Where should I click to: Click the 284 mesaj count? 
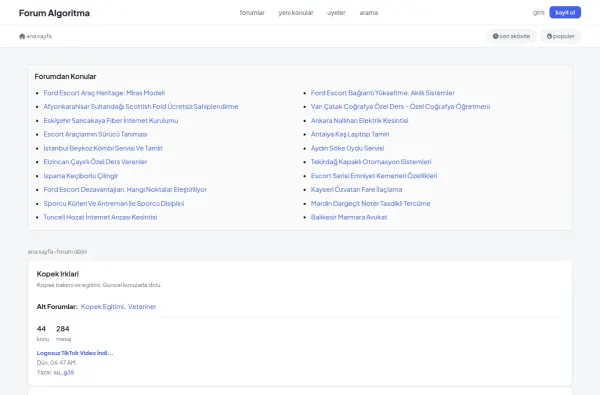tap(63, 333)
